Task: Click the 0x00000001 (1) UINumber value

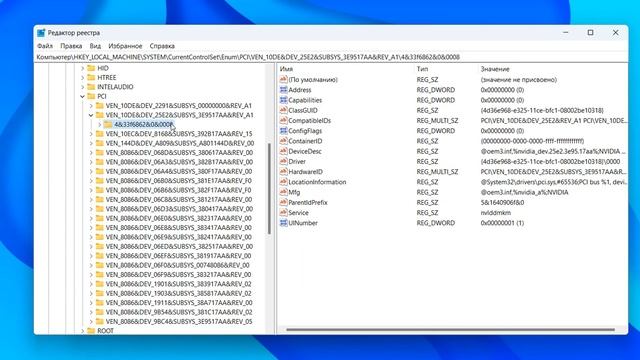Action: click(502, 223)
